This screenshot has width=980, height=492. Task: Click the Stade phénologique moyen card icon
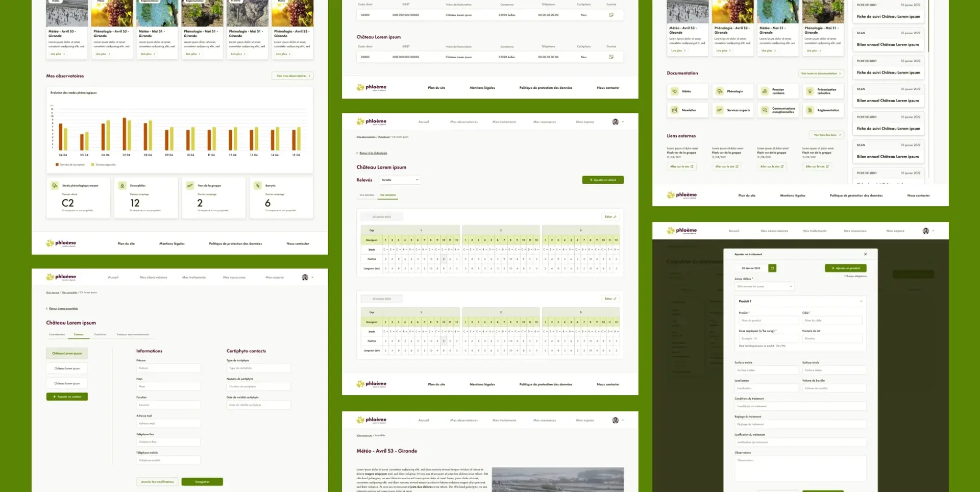55,186
